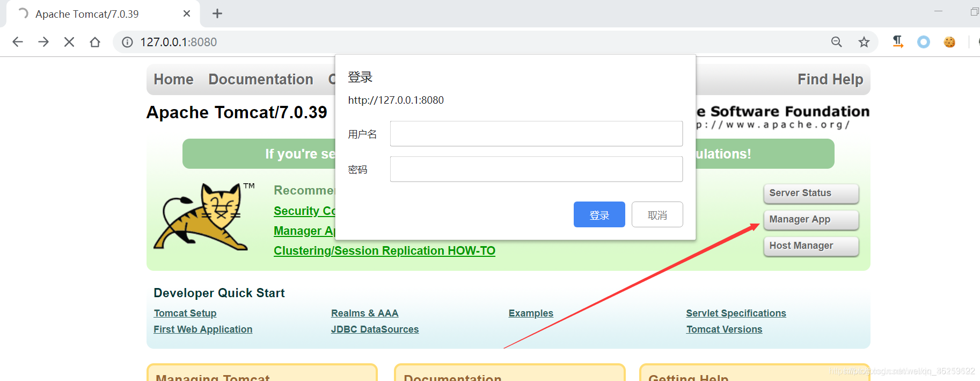Open a new tab with the plus button
The image size is (980, 381).
point(217,13)
